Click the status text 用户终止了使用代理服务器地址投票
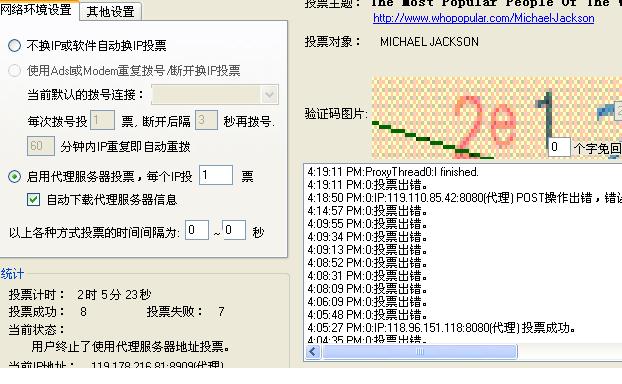622x384 pixels. [131, 347]
